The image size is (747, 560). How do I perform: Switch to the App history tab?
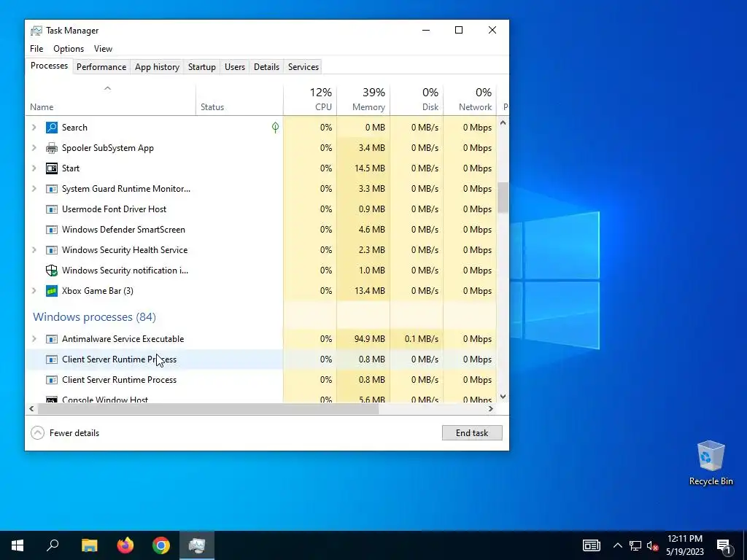[x=157, y=67]
